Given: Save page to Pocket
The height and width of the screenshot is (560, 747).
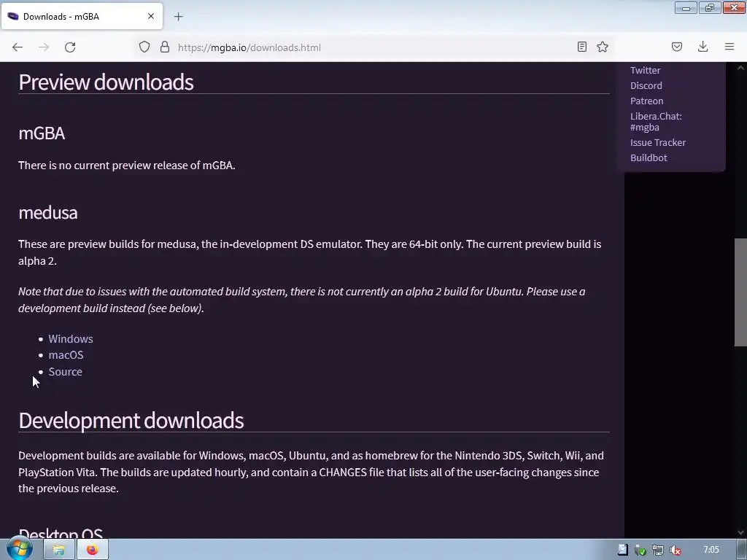Looking at the screenshot, I should click(x=676, y=47).
